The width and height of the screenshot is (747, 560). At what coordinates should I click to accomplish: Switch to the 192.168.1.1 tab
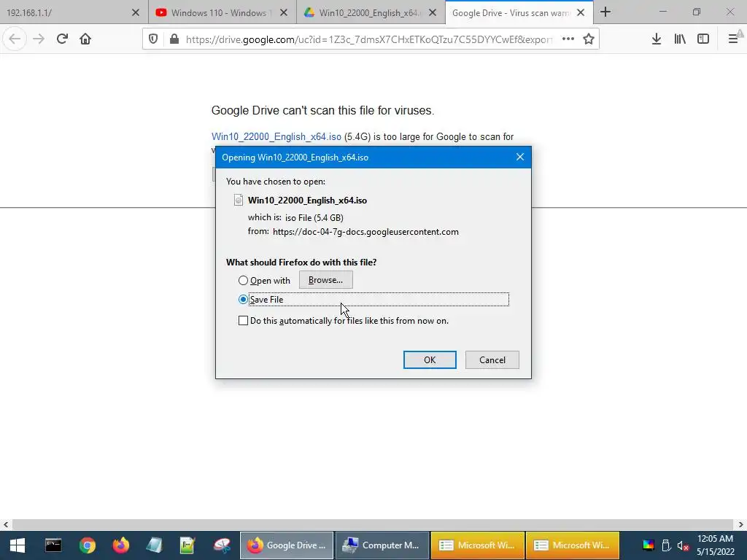coord(66,12)
